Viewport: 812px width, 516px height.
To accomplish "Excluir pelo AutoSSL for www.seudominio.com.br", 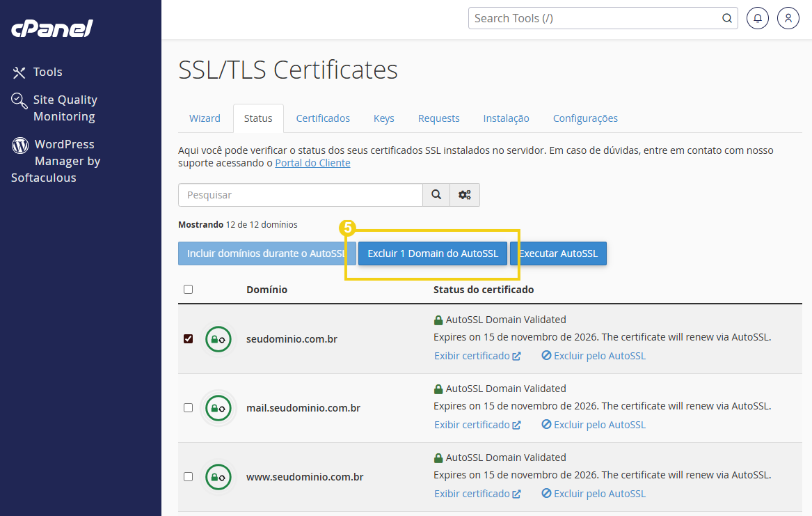I will click(594, 494).
